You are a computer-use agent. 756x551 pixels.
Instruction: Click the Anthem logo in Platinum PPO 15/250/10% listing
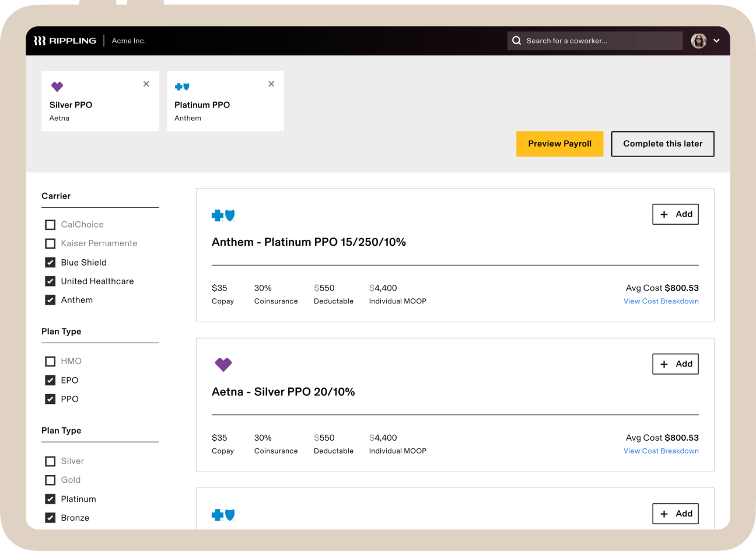point(223,215)
